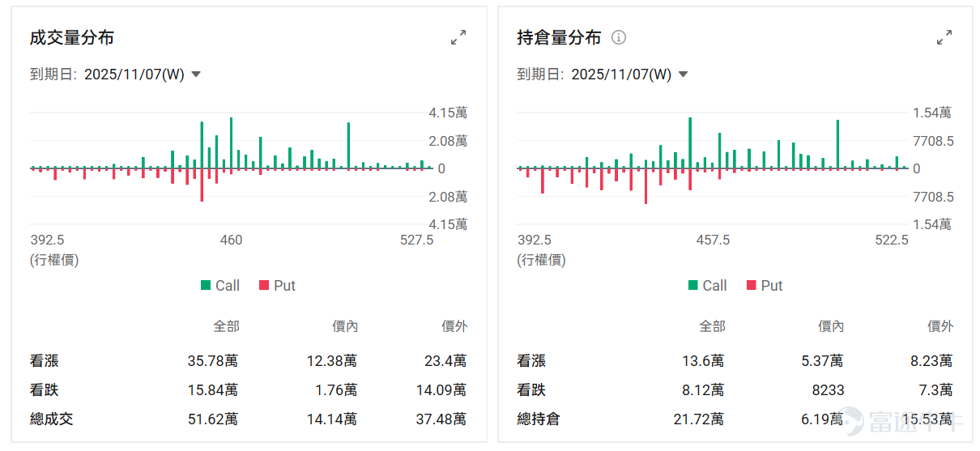Viewport: 980px width, 451px height.
Task: Click the 總持倉 in-the-money value 6.19萬
Action: 822,419
